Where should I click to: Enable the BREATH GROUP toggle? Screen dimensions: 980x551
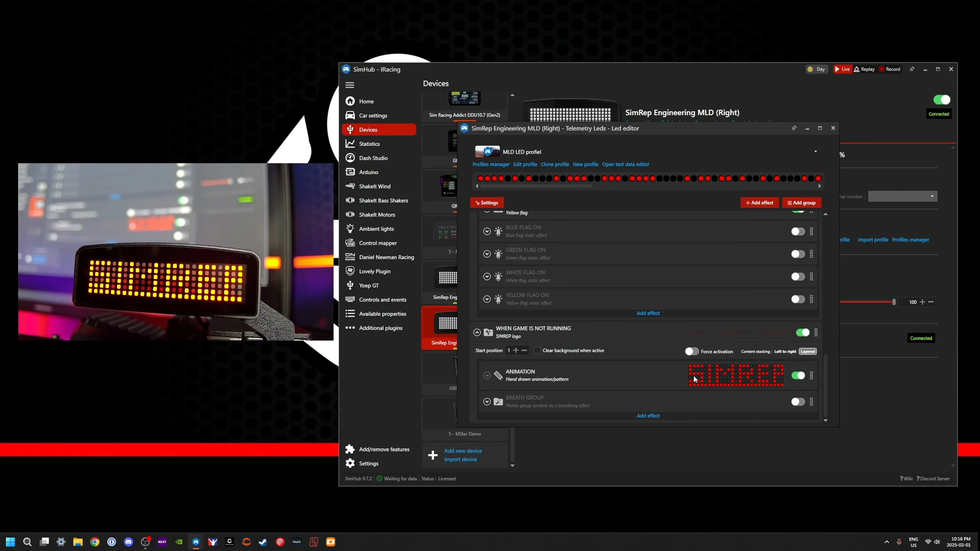[x=798, y=402]
